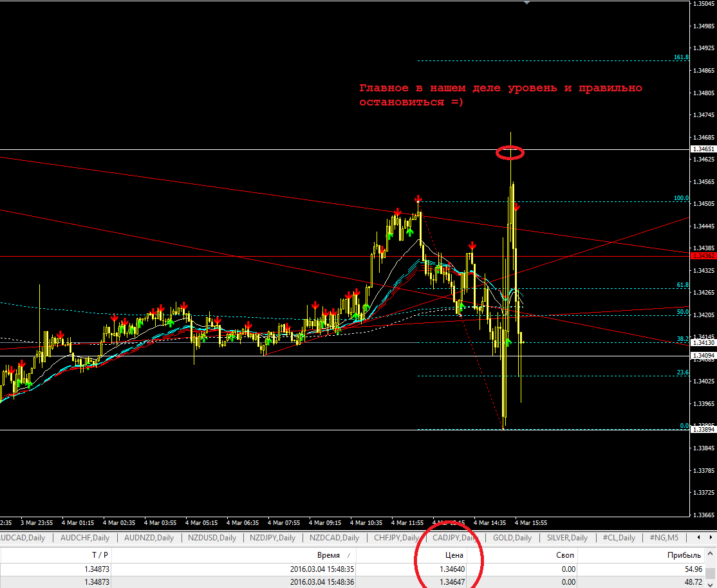Screen dimensions: 717x588
Task: Sort trades by the Цена column header
Action: click(454, 555)
